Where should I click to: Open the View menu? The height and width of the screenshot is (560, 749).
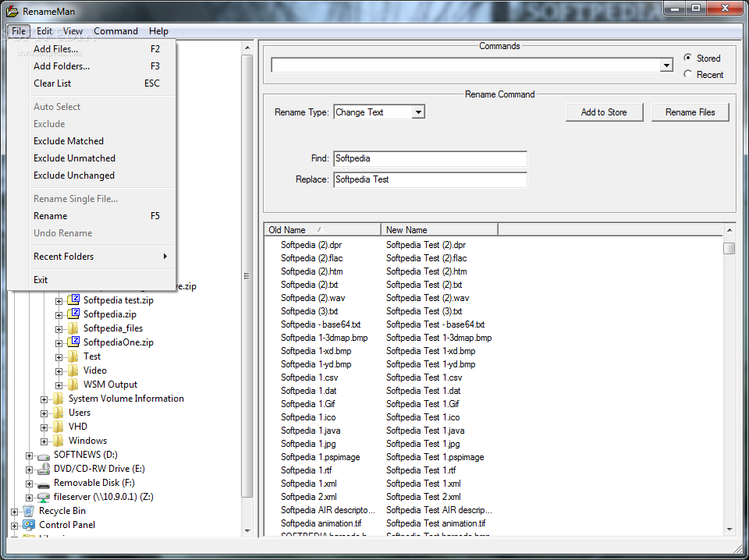(73, 31)
